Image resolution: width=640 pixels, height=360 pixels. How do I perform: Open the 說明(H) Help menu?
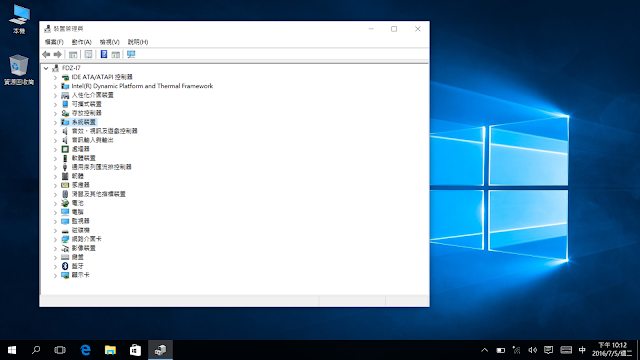tap(138, 42)
